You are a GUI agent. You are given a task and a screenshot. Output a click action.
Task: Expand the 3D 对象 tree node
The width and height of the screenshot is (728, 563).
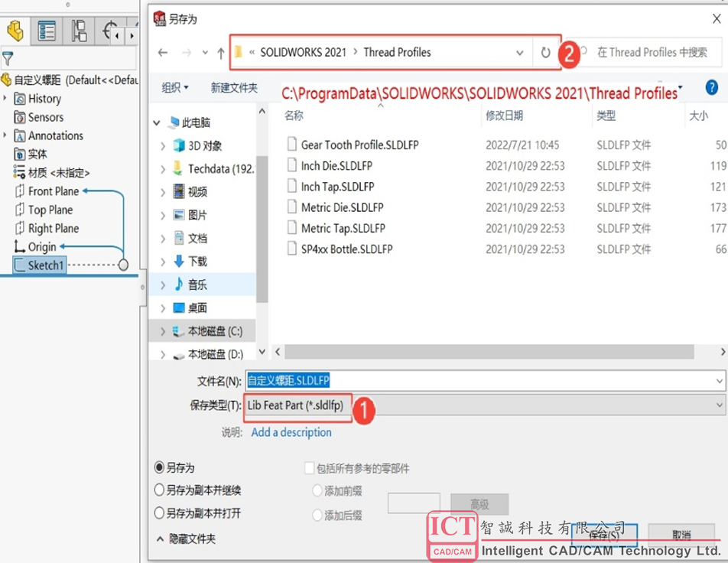(x=162, y=146)
